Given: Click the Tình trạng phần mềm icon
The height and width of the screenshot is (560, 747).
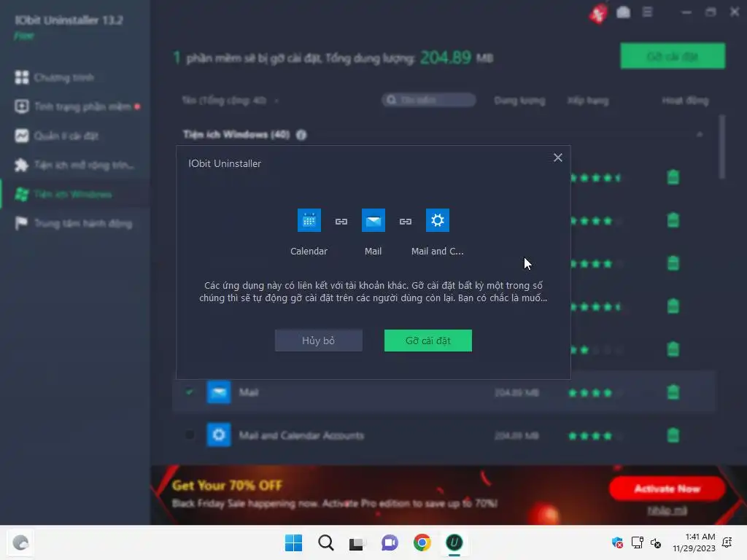Looking at the screenshot, I should 21,106.
